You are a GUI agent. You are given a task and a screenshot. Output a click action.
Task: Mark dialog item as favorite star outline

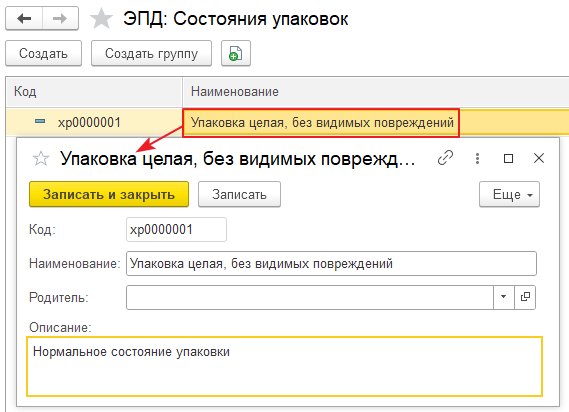[41, 159]
